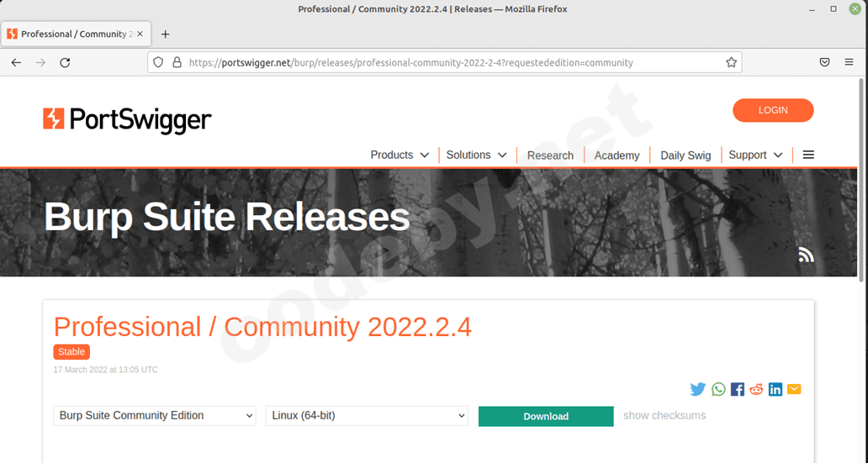Save page to Pocket icon
This screenshot has height=463, width=868.
825,62
